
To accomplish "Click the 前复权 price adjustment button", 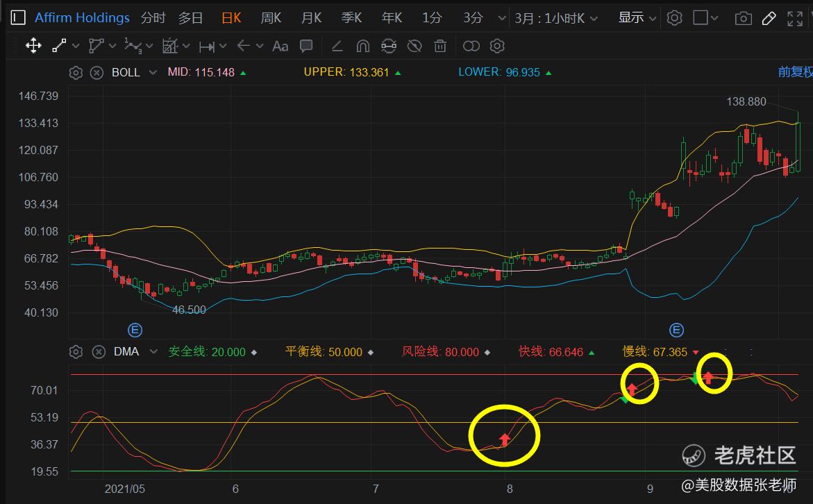I will click(796, 72).
